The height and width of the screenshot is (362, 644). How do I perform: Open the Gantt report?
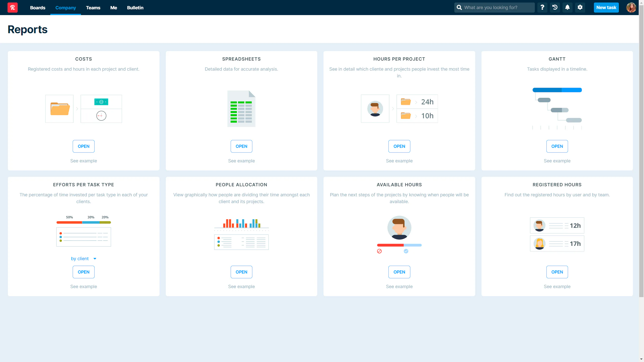point(557,146)
